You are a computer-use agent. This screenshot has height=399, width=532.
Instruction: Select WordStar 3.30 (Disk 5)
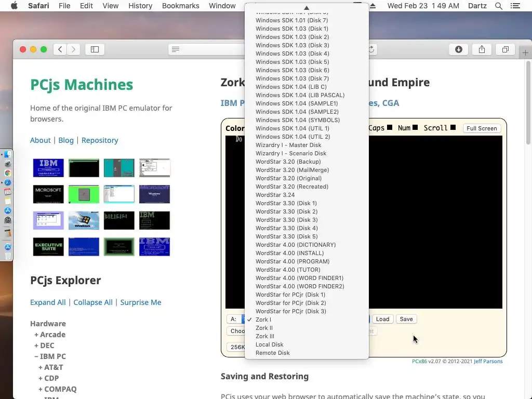point(307,236)
